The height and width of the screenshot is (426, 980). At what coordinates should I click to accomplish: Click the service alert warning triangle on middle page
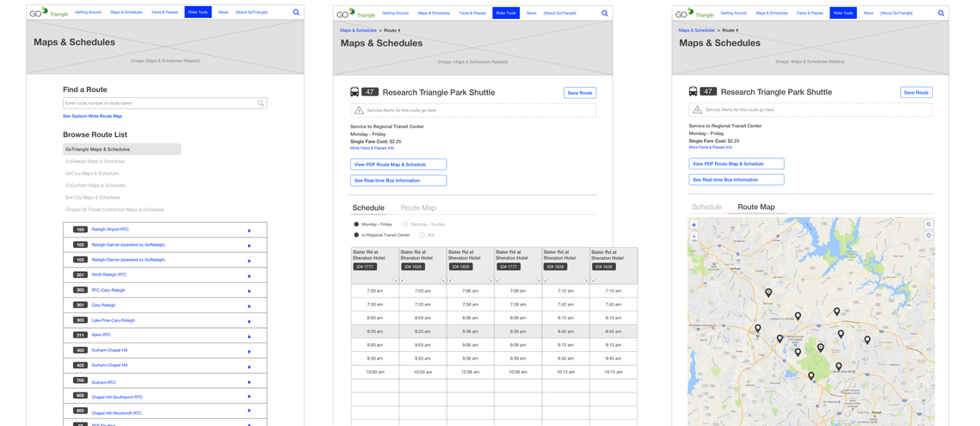coord(359,110)
